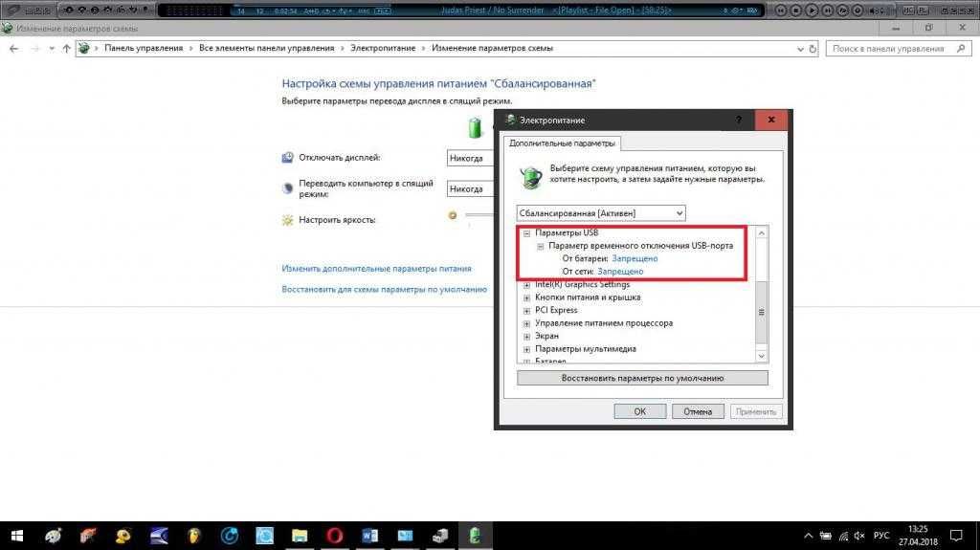
Task: Click the Поиск в панели управления search field
Action: coord(890,48)
